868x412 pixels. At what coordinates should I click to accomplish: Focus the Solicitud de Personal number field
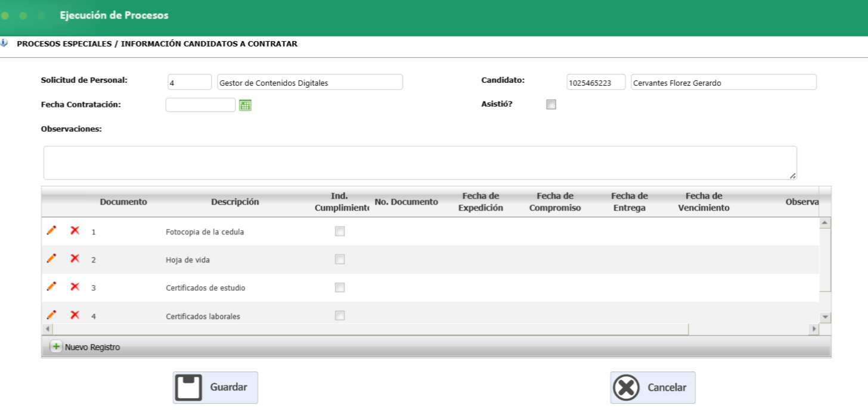(190, 82)
